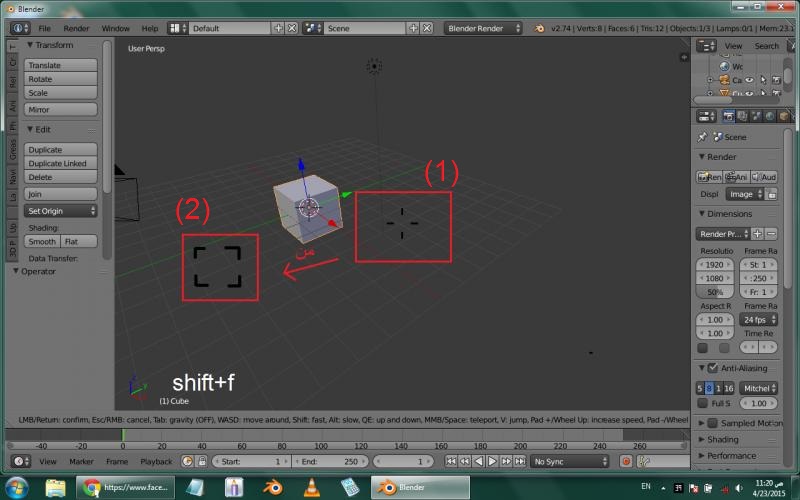Enable Sampled Motion Blur checkbox
Image resolution: width=800 pixels, height=500 pixels.
713,423
